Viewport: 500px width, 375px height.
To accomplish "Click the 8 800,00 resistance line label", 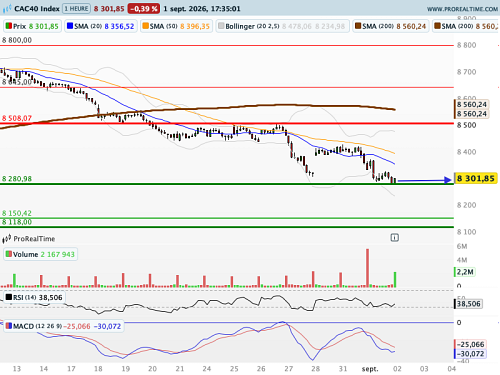I will coord(17,40).
